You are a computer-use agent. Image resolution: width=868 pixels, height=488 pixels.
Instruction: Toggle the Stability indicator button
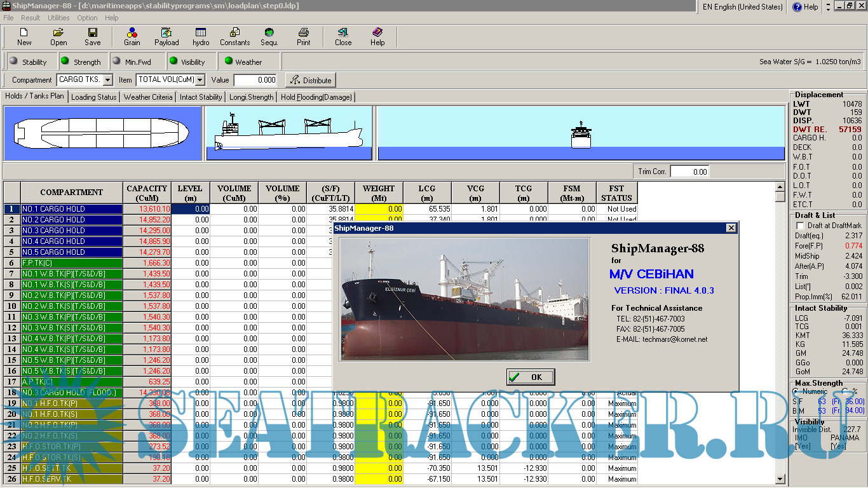click(x=29, y=62)
